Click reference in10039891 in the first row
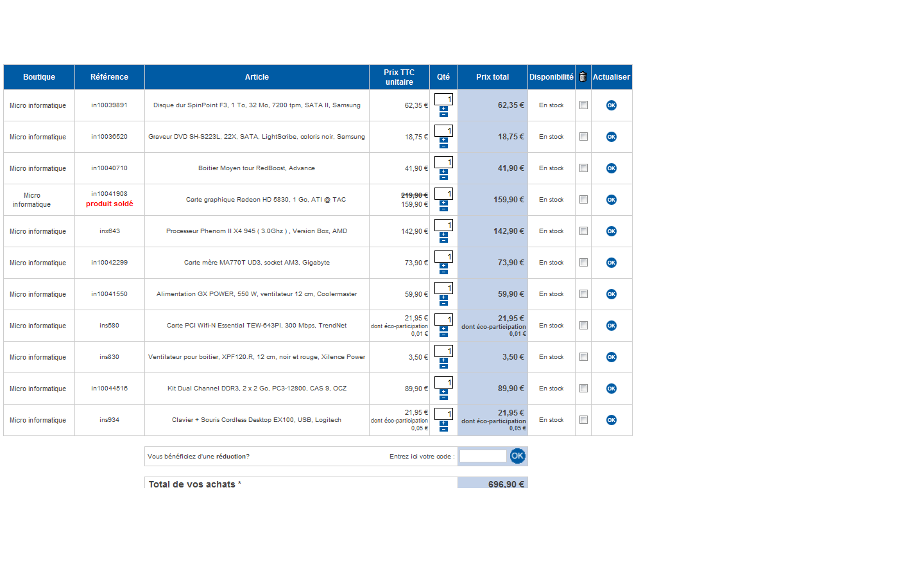Image resolution: width=924 pixels, height=578 pixels. coord(109,105)
